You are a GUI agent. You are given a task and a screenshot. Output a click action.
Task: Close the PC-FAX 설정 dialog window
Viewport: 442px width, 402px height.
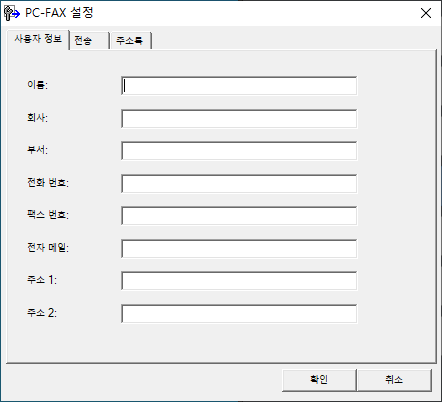(x=426, y=13)
